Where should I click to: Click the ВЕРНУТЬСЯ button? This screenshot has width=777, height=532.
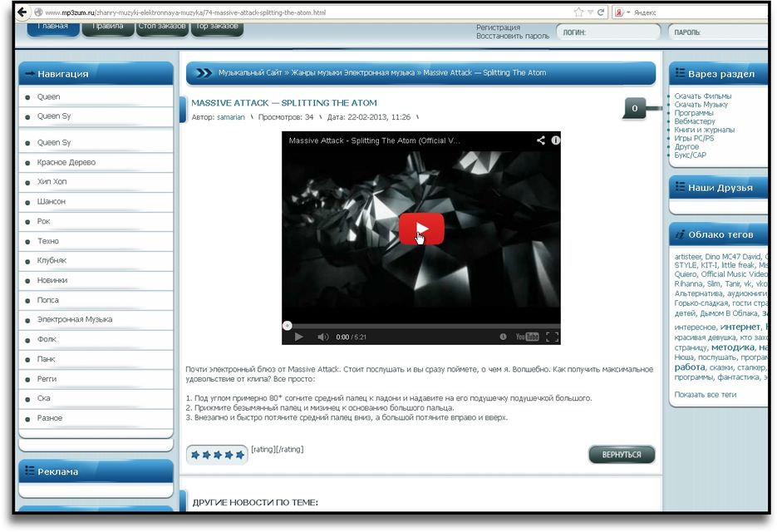[622, 455]
